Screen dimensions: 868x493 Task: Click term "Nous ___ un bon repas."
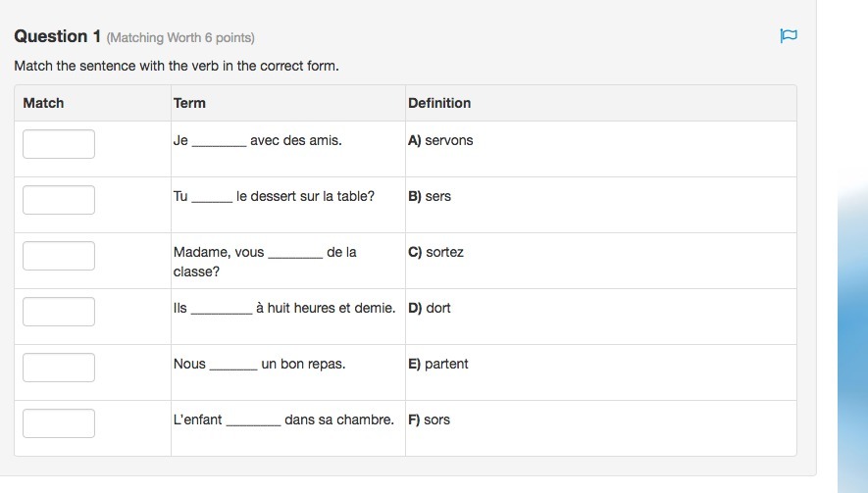[x=259, y=364]
